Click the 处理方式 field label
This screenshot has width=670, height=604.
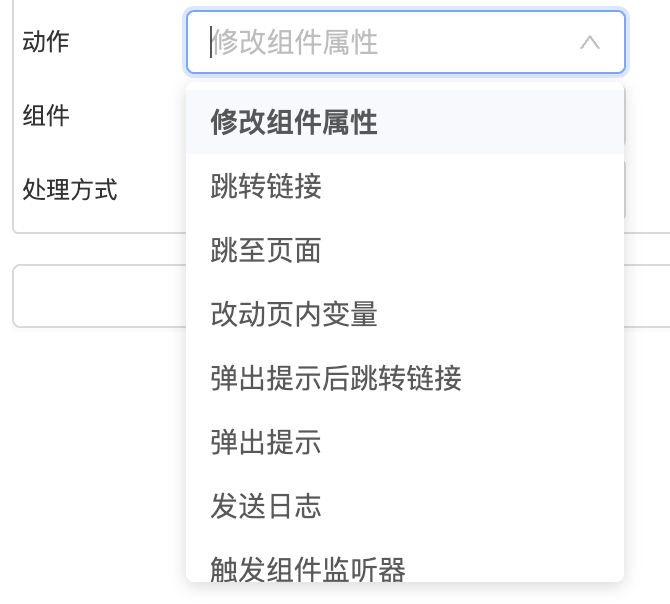click(70, 189)
